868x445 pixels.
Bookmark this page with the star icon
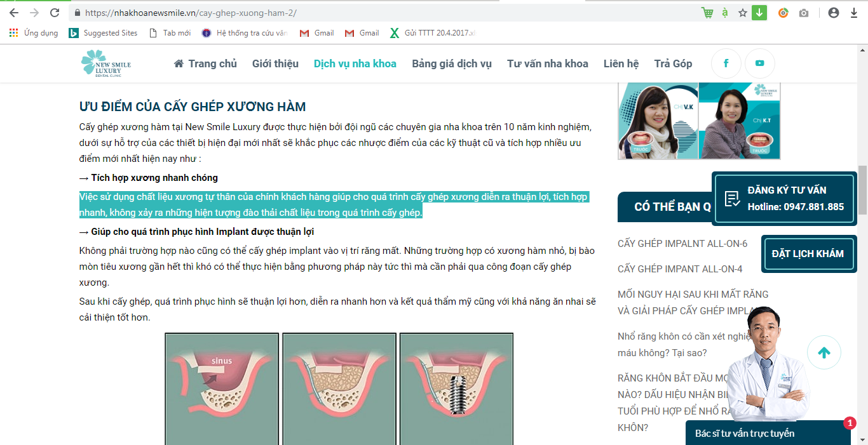click(x=742, y=13)
